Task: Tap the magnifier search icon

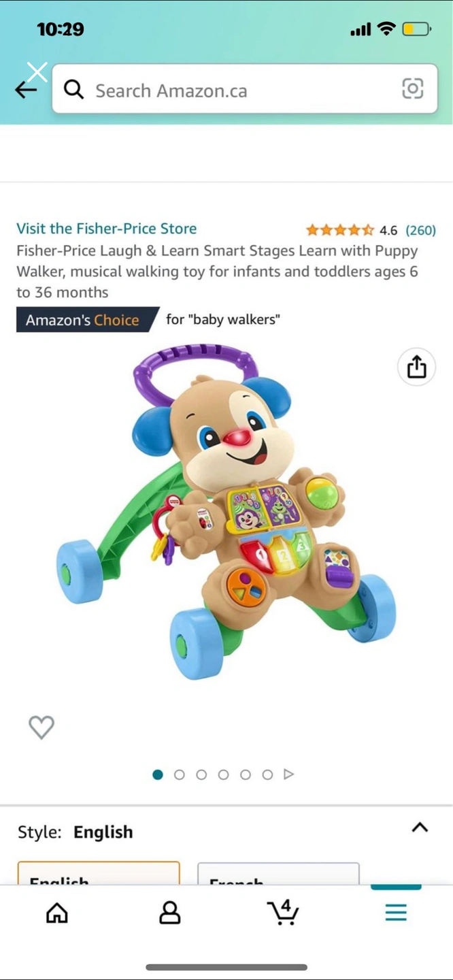Action: point(73,89)
